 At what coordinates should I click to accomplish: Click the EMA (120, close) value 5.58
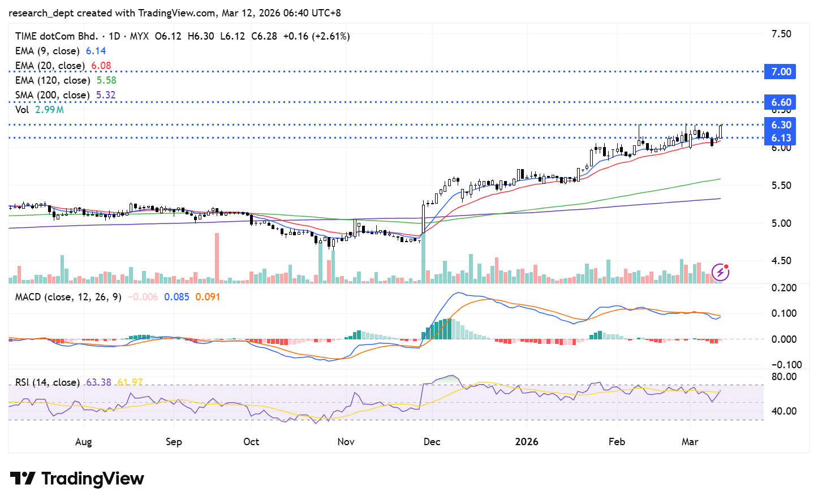[106, 80]
